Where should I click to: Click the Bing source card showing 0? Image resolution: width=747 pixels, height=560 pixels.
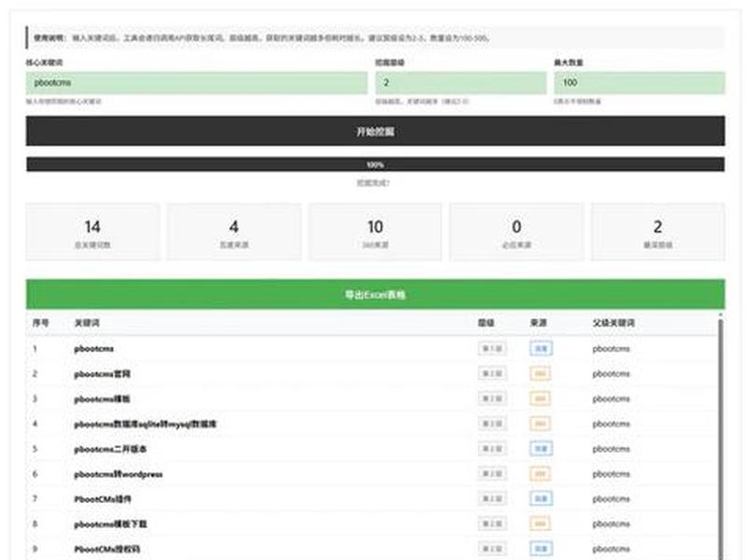click(x=516, y=232)
